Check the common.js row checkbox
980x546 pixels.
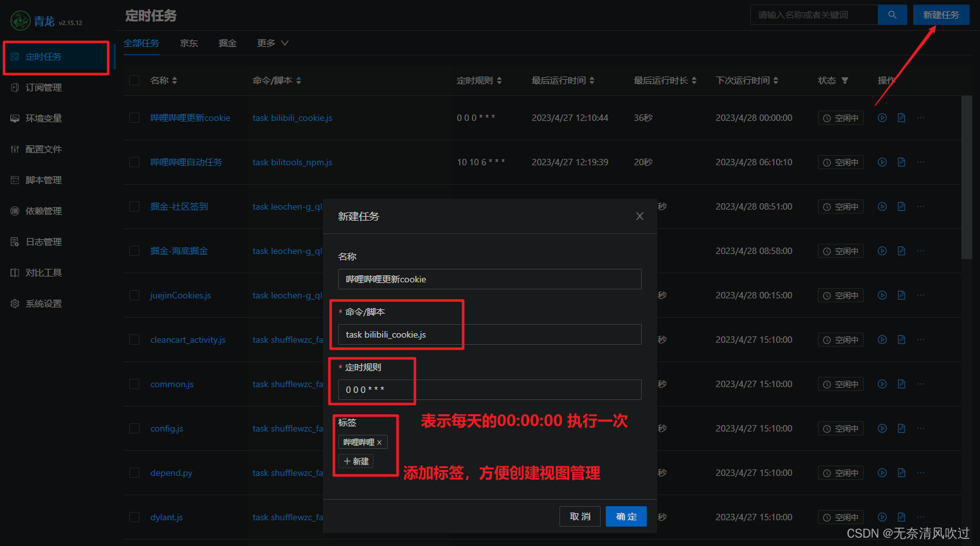[134, 384]
